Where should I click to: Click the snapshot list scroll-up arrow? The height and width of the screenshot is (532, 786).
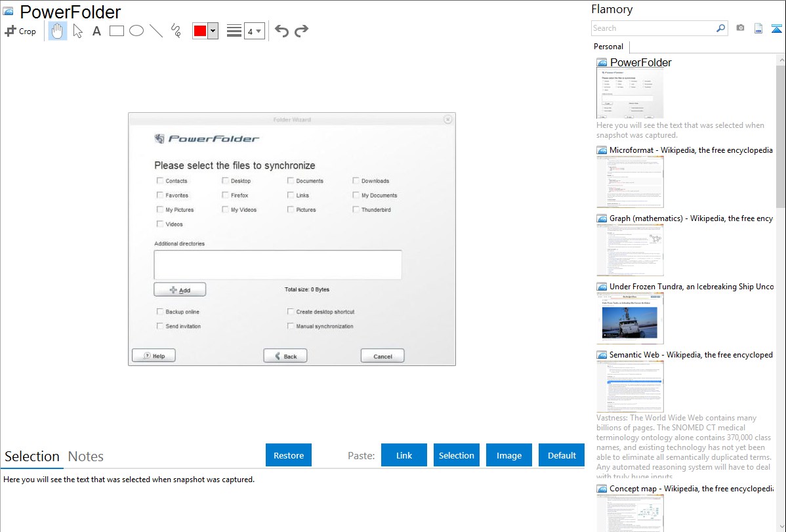(x=781, y=60)
